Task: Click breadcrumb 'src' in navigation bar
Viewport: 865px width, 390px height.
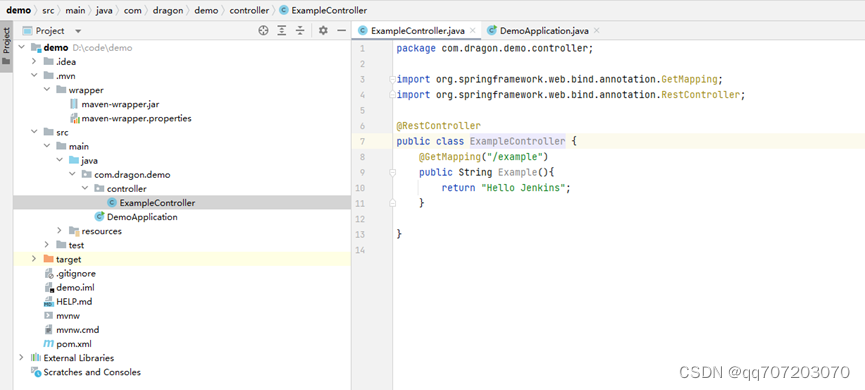Action: (x=48, y=10)
